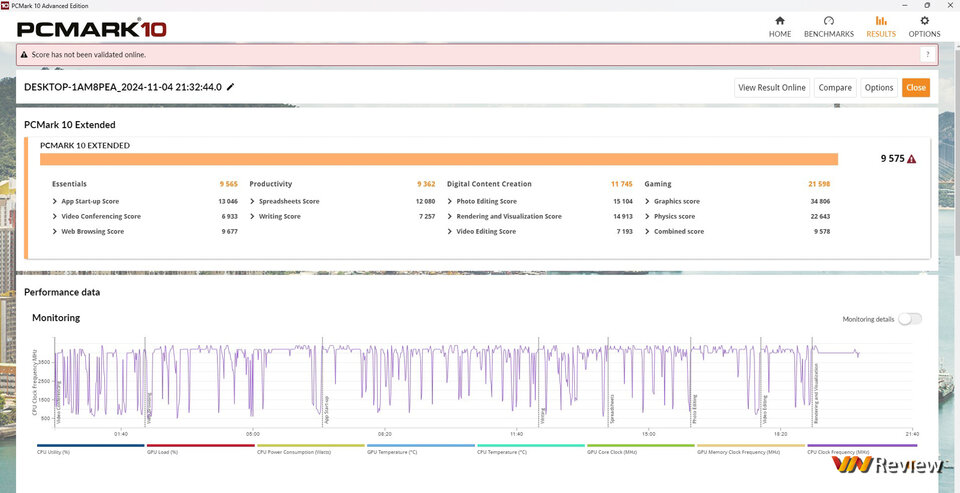Image resolution: width=960 pixels, height=493 pixels.
Task: Click the question mark help icon
Action: [929, 55]
